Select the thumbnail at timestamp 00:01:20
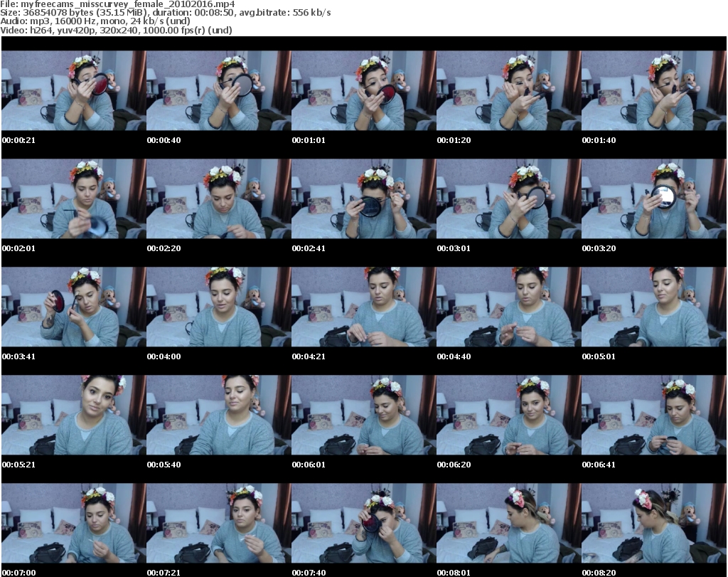 tap(508, 90)
